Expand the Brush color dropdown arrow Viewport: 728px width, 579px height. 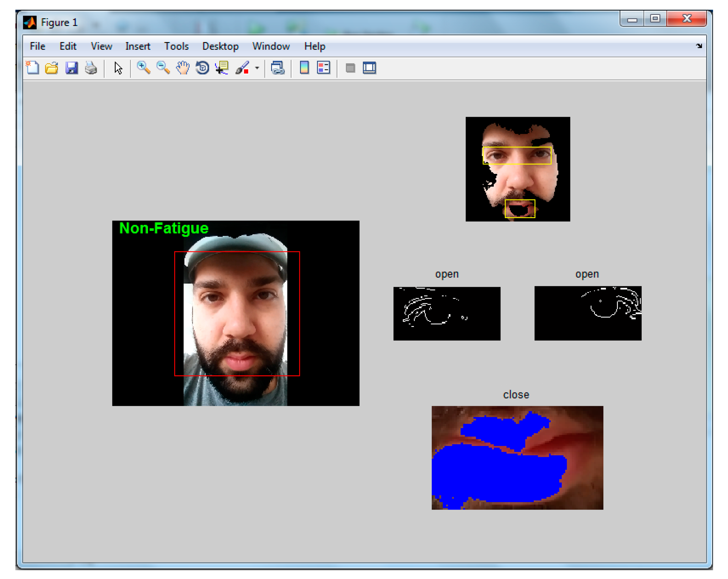point(257,68)
